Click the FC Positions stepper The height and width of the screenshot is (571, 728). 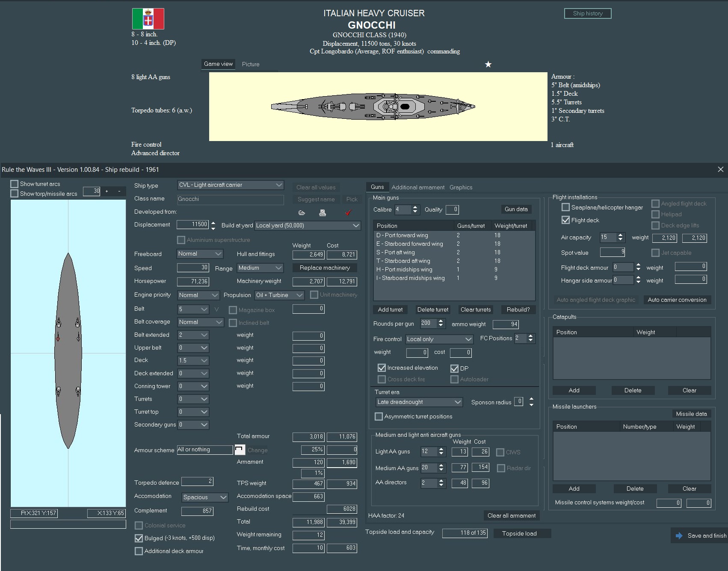pyautogui.click(x=531, y=338)
